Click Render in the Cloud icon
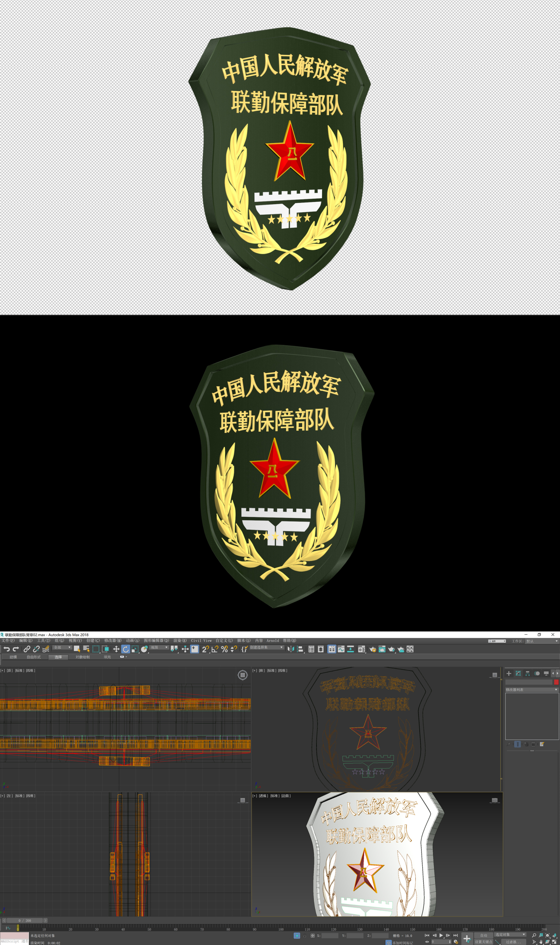 (401, 649)
